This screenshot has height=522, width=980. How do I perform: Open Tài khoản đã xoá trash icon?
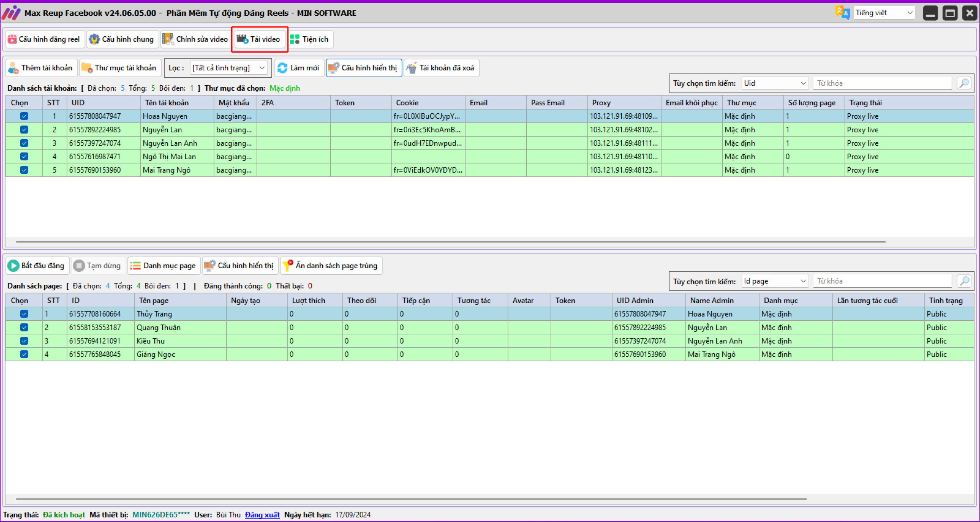click(412, 68)
